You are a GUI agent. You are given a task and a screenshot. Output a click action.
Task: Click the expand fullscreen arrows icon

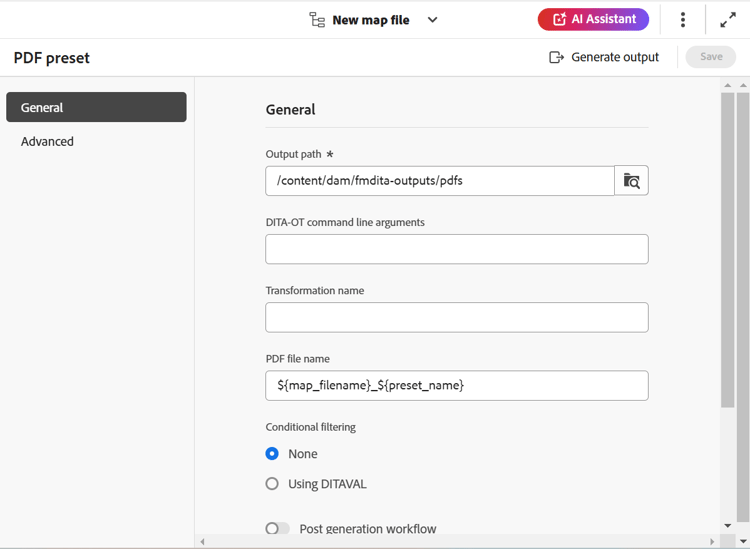point(728,20)
